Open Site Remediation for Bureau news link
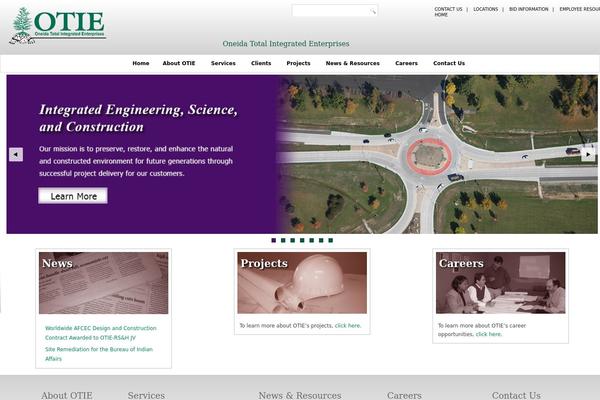This screenshot has height=400, width=600. point(99,354)
